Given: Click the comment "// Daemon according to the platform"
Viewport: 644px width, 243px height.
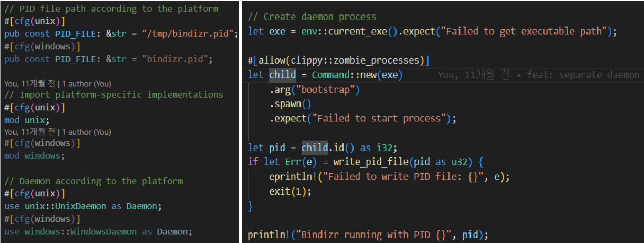Looking at the screenshot, I should click(94, 181).
